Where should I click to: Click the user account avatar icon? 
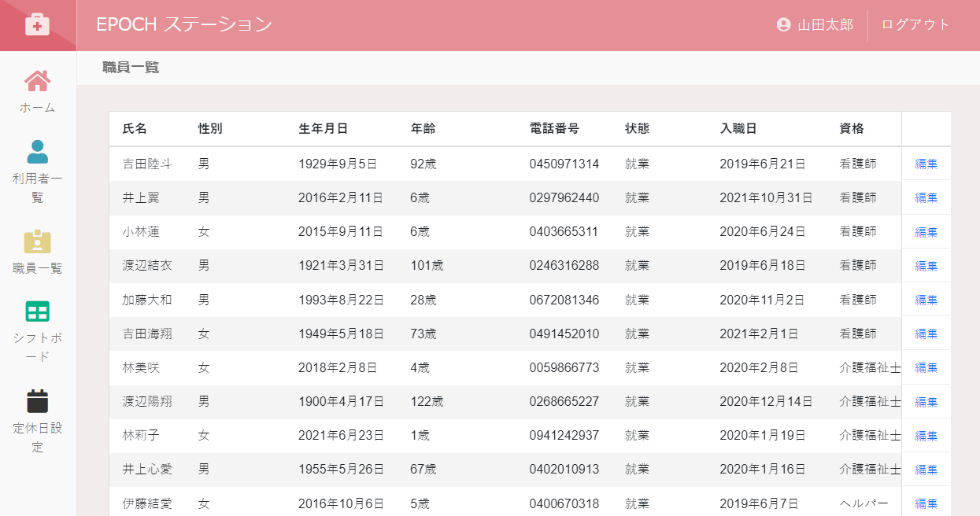783,24
